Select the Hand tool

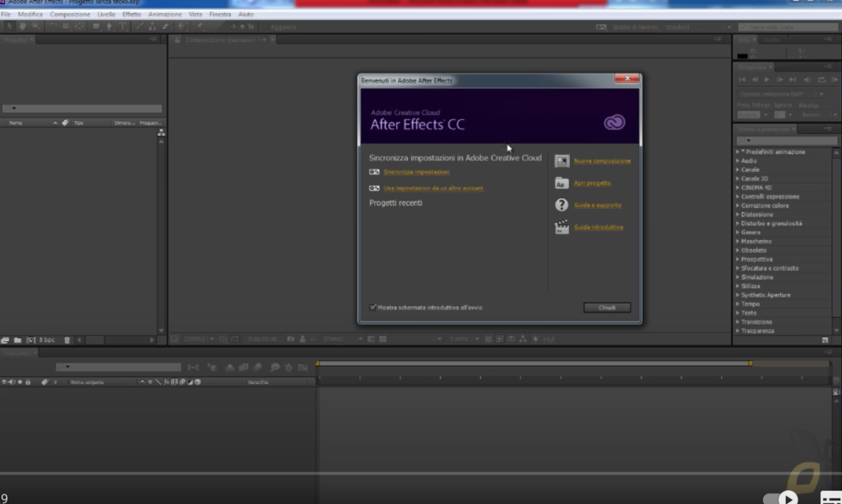coord(22,26)
